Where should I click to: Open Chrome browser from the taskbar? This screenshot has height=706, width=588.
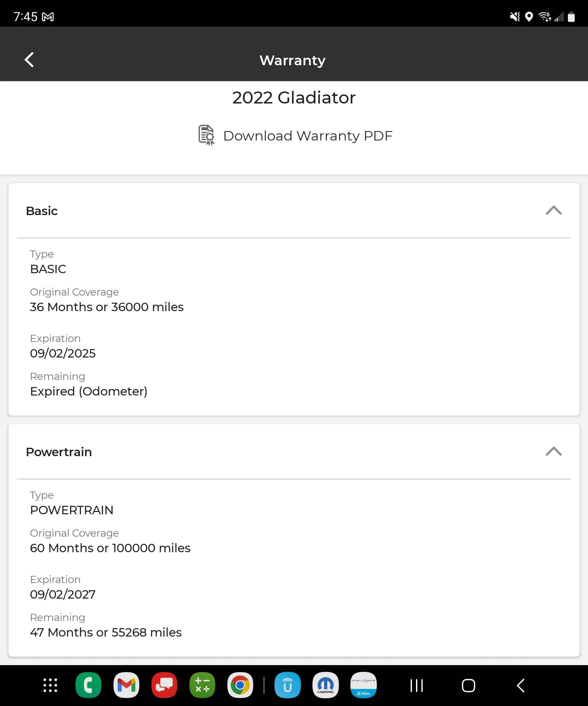[x=240, y=685]
